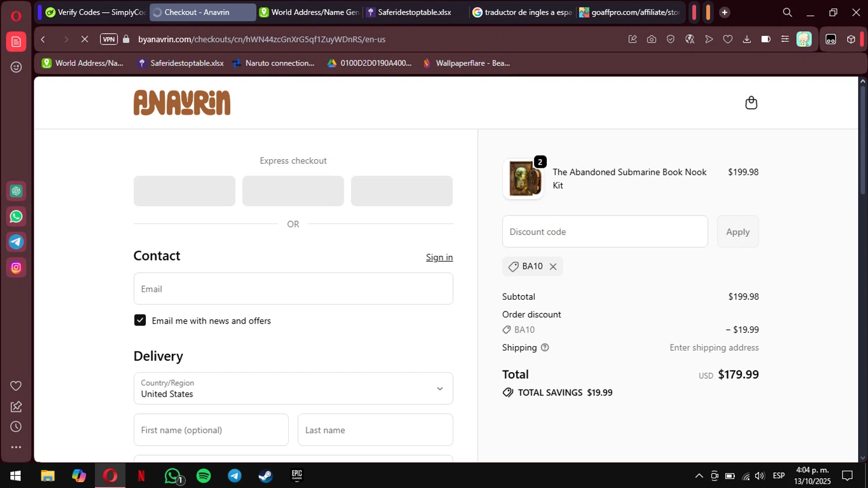Click the ESP language indicator
Image resolution: width=868 pixels, height=488 pixels.
779,476
